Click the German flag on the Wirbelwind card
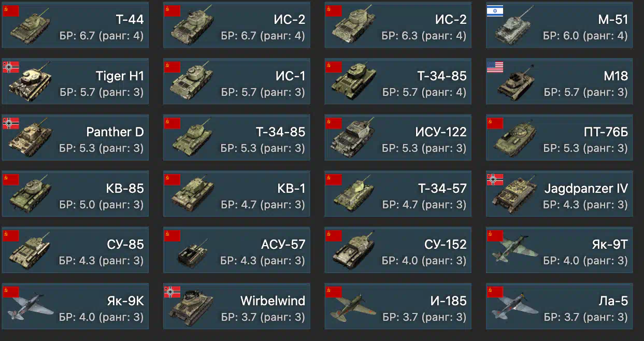644x341 pixels. (x=172, y=292)
